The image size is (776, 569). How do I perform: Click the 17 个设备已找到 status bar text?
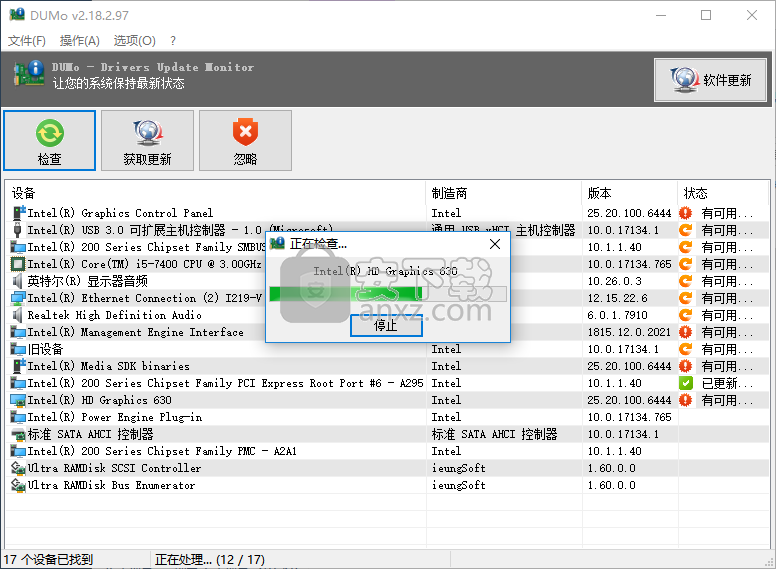click(x=48, y=560)
